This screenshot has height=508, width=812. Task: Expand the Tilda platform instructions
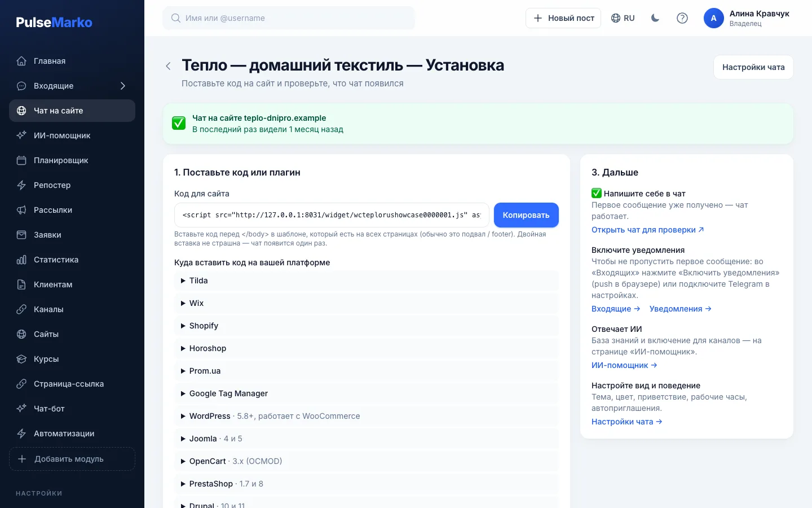(367, 281)
